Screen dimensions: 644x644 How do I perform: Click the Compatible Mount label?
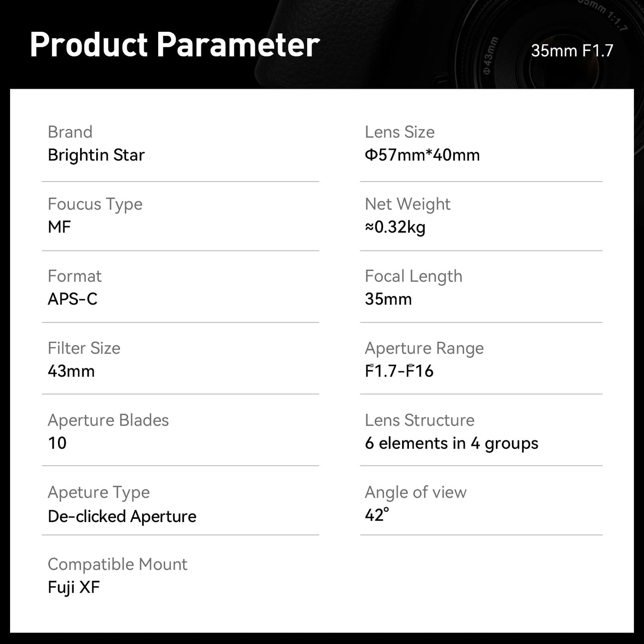point(117,564)
